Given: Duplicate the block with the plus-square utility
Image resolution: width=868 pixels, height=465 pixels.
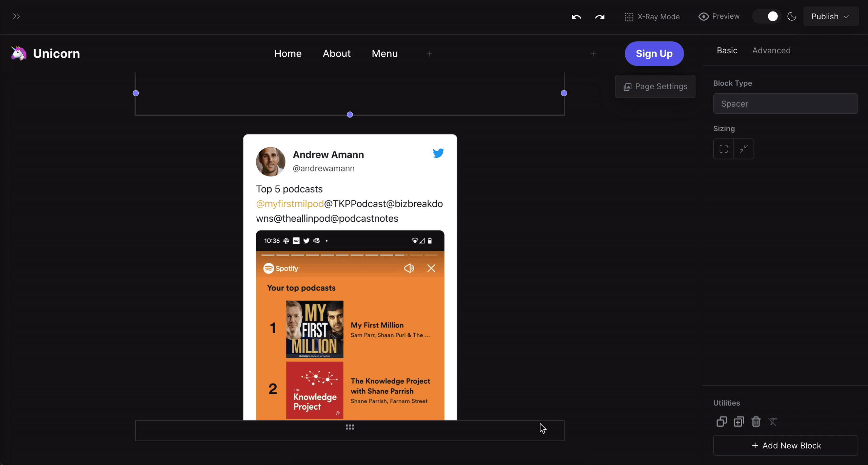Looking at the screenshot, I should point(739,422).
